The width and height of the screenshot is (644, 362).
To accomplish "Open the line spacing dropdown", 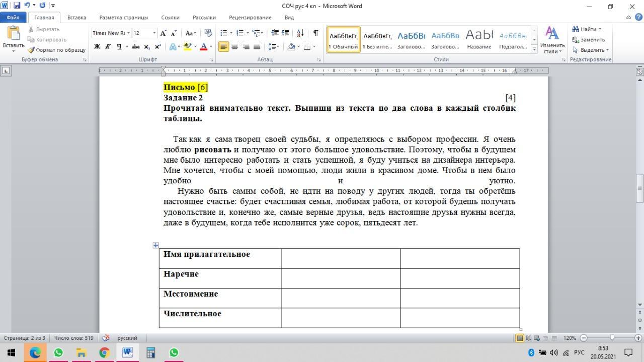I will pos(274,47).
